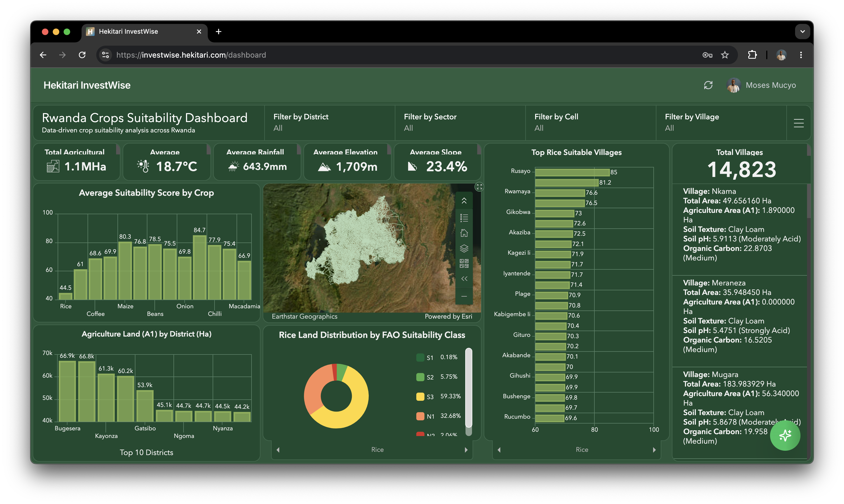Viewport: 844px width, 504px height.
Task: Bookmark this page with star
Action: 724,55
